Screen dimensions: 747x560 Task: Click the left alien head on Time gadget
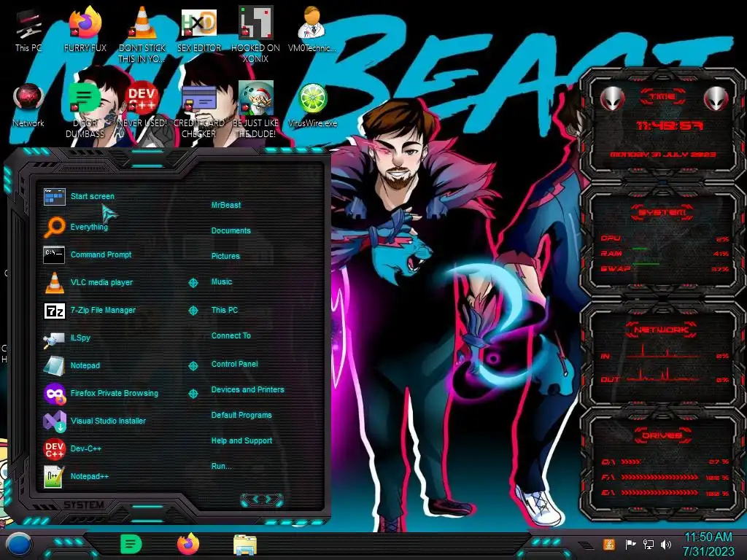click(612, 98)
